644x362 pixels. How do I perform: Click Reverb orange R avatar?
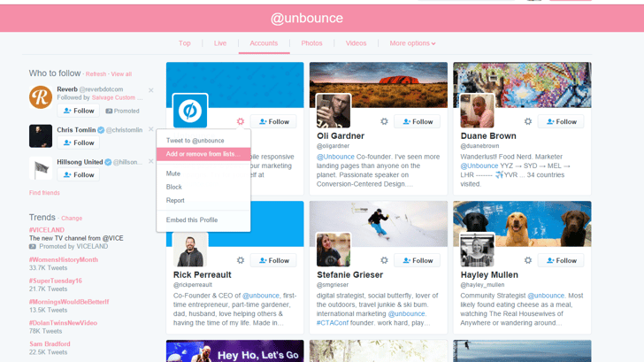click(x=41, y=97)
